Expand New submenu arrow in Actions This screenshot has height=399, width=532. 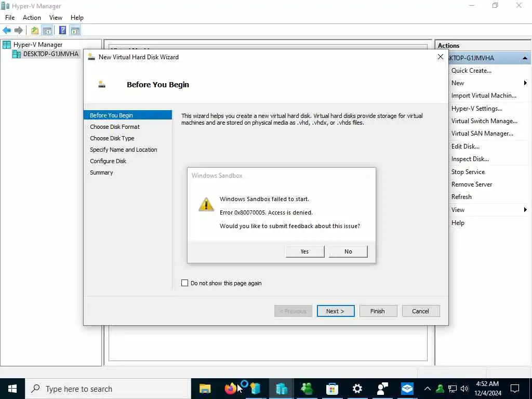[525, 83]
